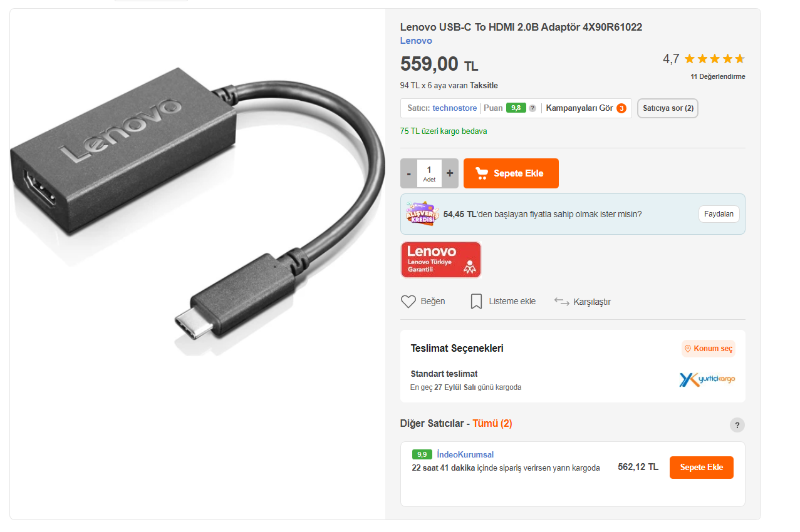Click the star rating to view reviews
This screenshot has height=532, width=800.
[714, 59]
